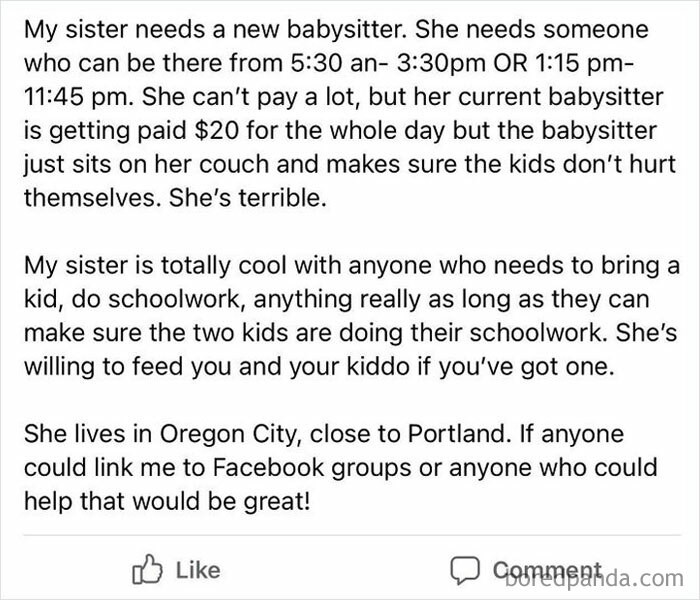
Task: Click the '5:30 an' time text
Action: [333, 63]
